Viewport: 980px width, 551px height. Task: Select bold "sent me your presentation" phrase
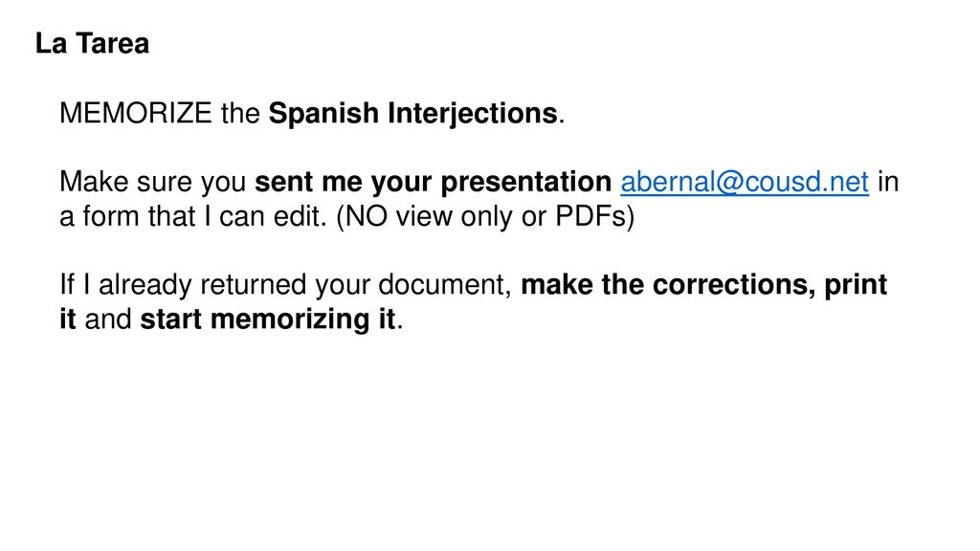(x=434, y=183)
